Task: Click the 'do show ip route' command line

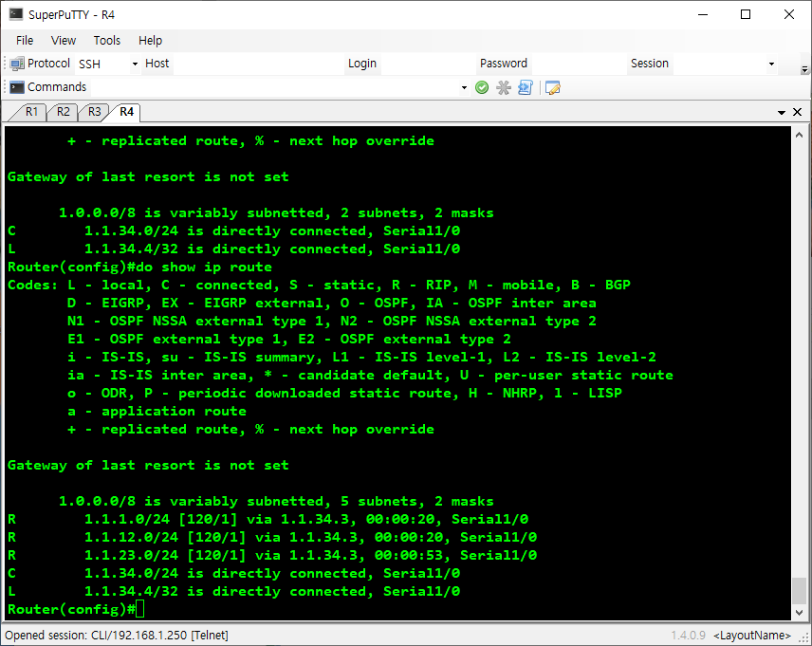Action: click(139, 268)
